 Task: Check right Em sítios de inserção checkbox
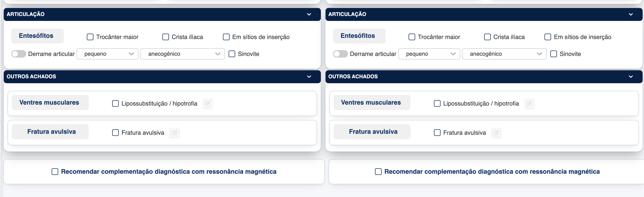click(x=548, y=37)
